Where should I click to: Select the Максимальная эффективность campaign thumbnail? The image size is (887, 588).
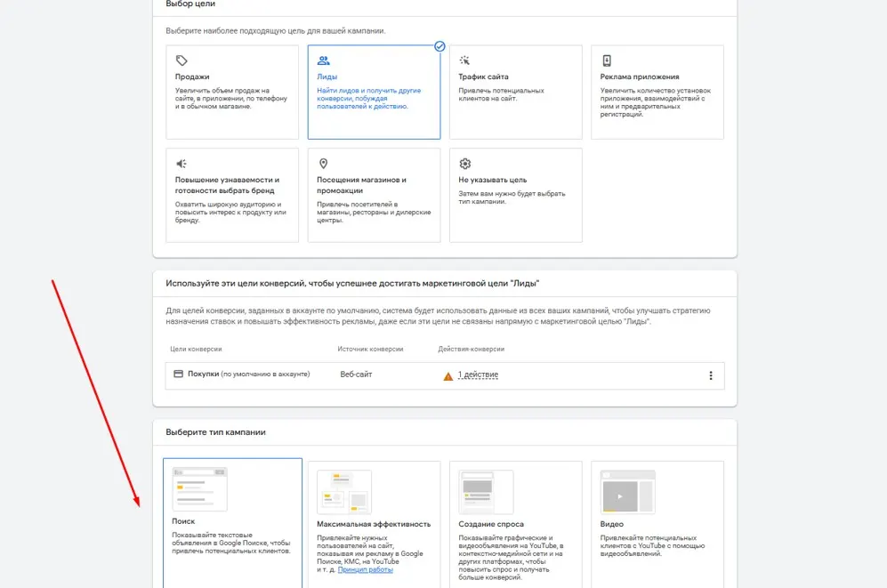point(344,492)
